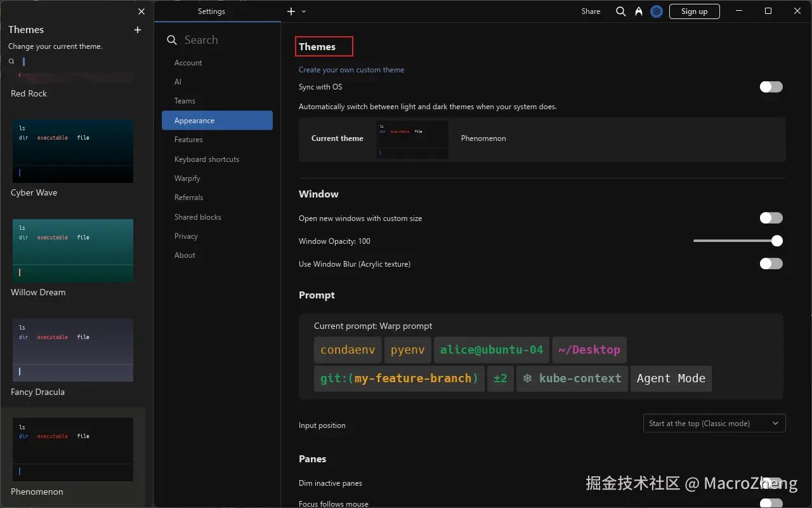Screen dimensions: 812x508
Task: Click the kube-context prompt chip
Action: (x=572, y=378)
